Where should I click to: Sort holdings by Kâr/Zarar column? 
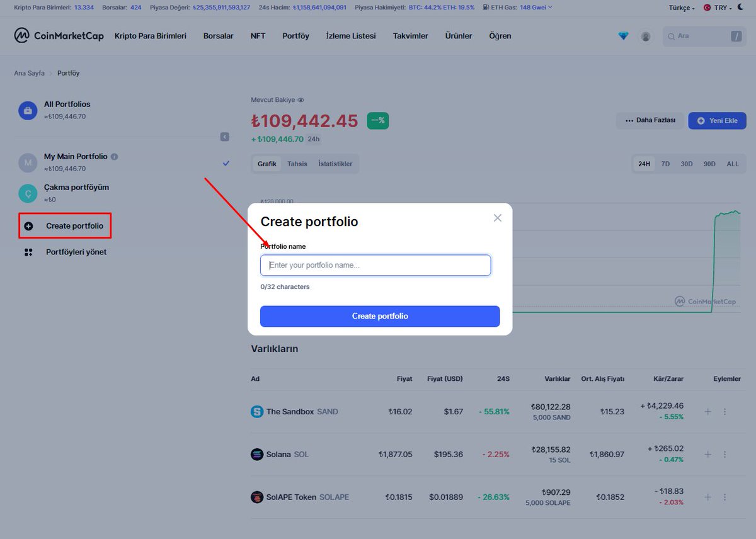click(668, 378)
